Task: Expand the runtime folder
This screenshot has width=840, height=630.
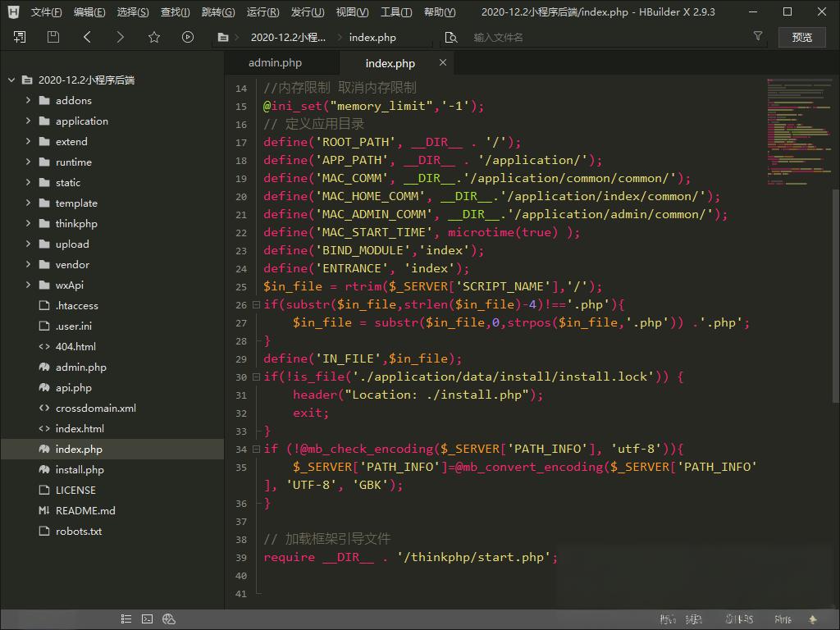Action: click(x=28, y=162)
